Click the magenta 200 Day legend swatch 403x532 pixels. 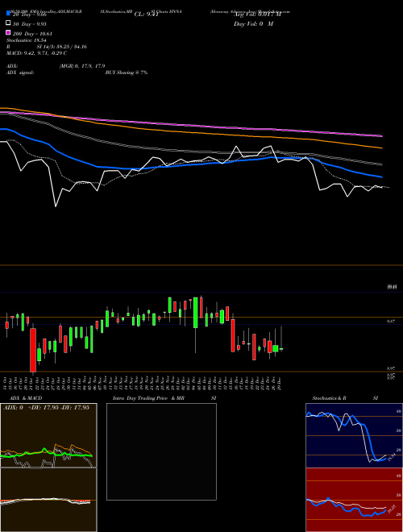pyautogui.click(x=9, y=33)
